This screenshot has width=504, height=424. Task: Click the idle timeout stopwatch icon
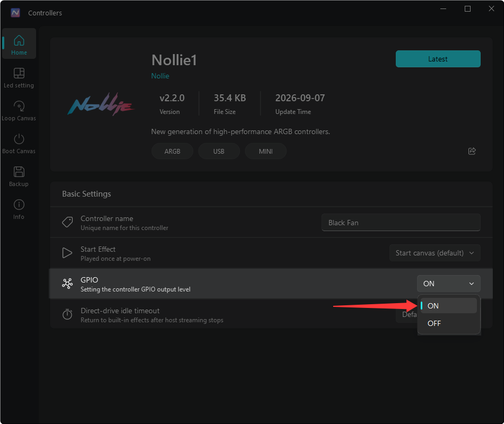(x=67, y=314)
